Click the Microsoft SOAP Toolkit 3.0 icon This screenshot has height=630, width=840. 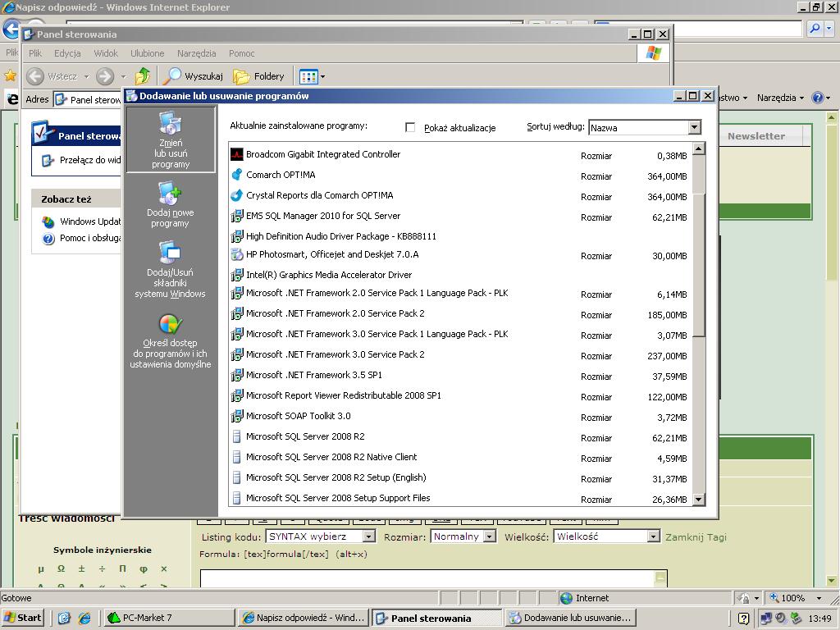coord(237,416)
